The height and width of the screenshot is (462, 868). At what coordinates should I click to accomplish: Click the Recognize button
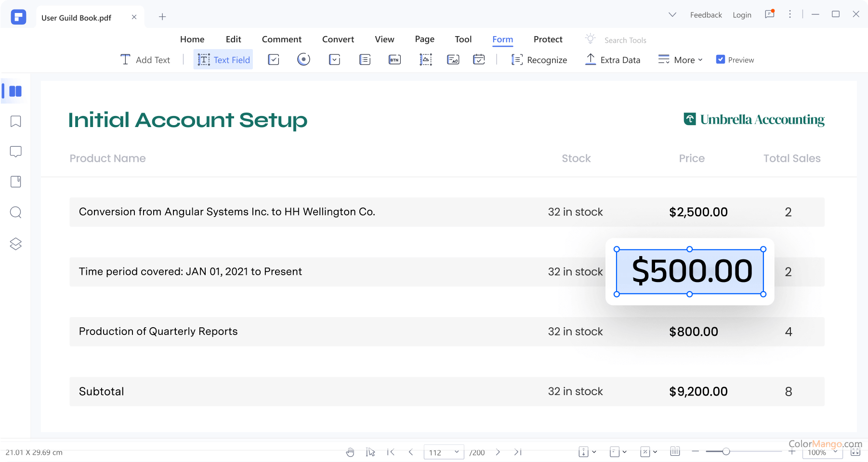[539, 60]
